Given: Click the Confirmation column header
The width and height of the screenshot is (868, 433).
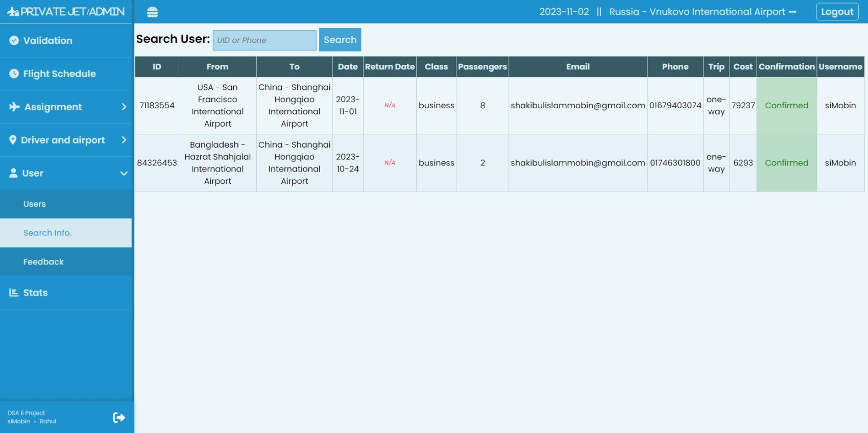Looking at the screenshot, I should pyautogui.click(x=787, y=67).
